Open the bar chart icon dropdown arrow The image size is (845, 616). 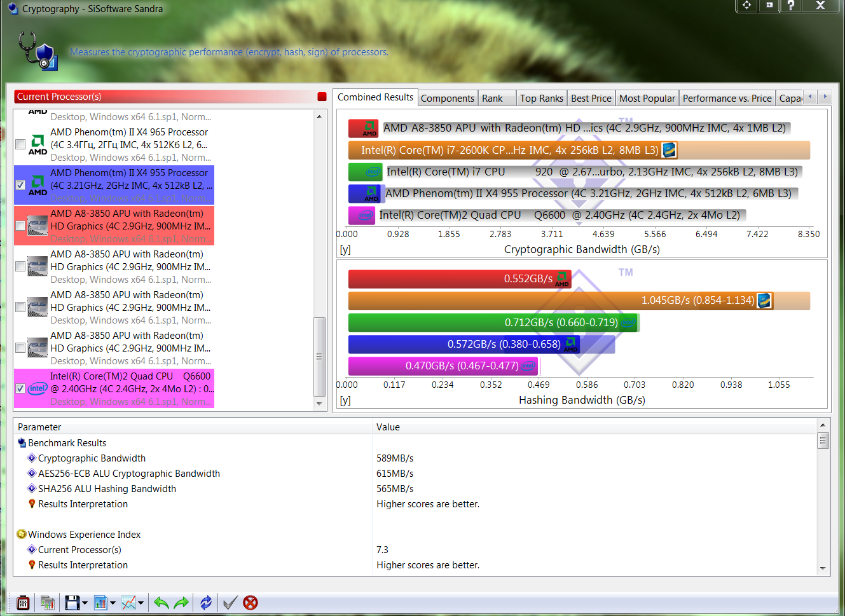tap(113, 603)
